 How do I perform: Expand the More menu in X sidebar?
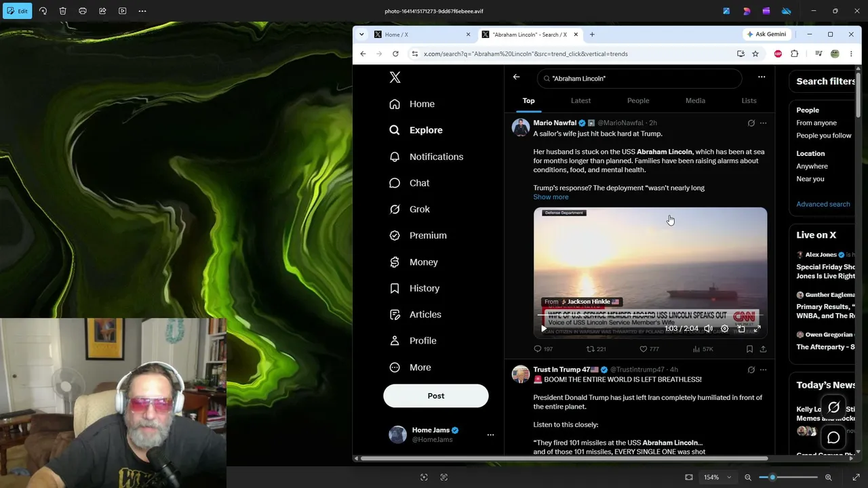(410, 367)
